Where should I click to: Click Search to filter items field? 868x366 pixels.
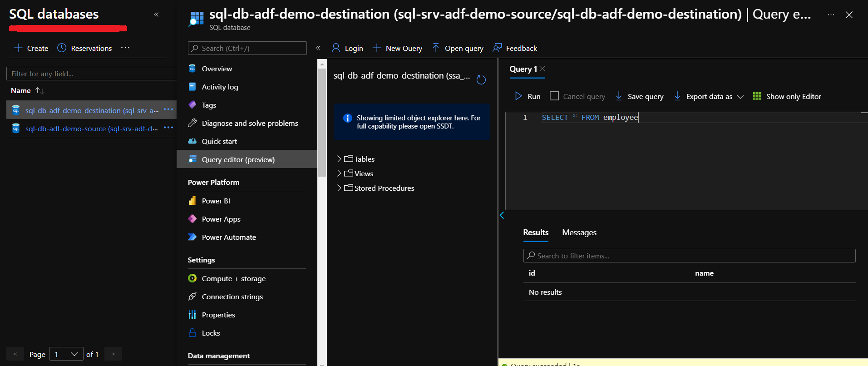(689, 256)
